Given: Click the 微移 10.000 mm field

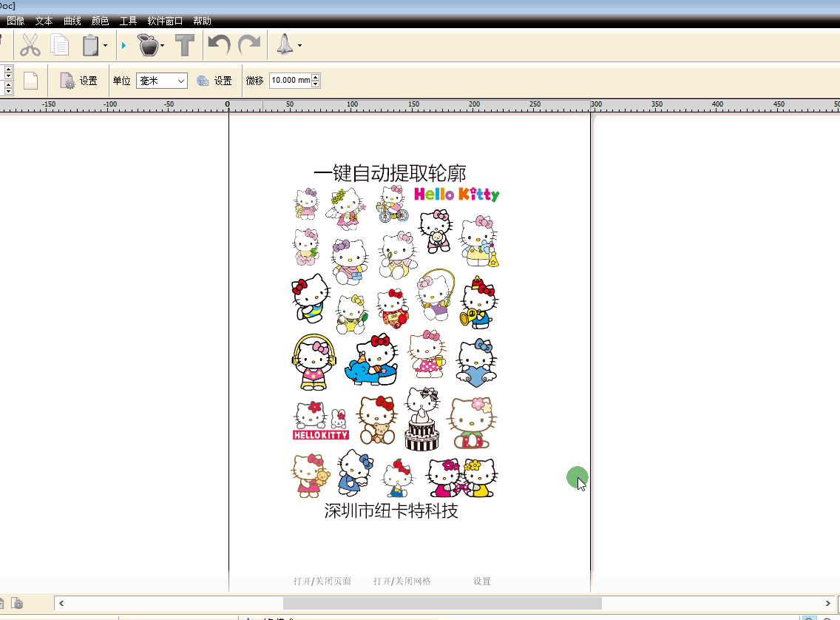Looking at the screenshot, I should pos(291,81).
